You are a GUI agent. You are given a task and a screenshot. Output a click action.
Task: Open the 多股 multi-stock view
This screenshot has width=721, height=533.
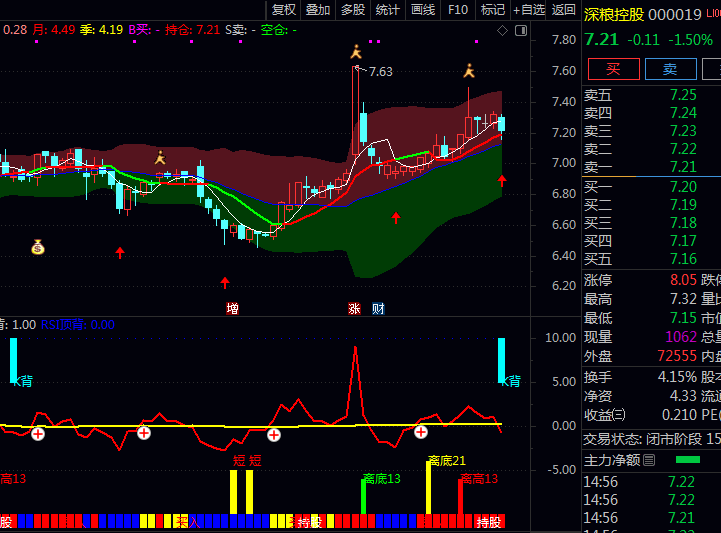click(353, 10)
